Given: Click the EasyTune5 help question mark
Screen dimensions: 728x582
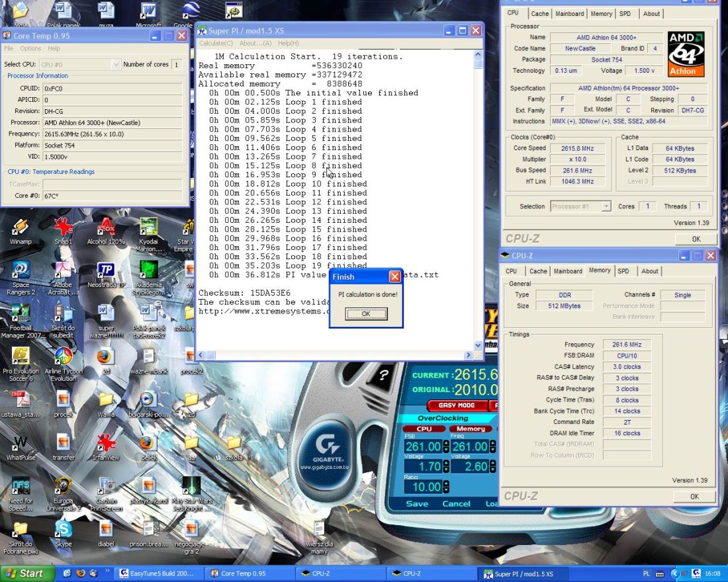Looking at the screenshot, I should click(x=383, y=375).
